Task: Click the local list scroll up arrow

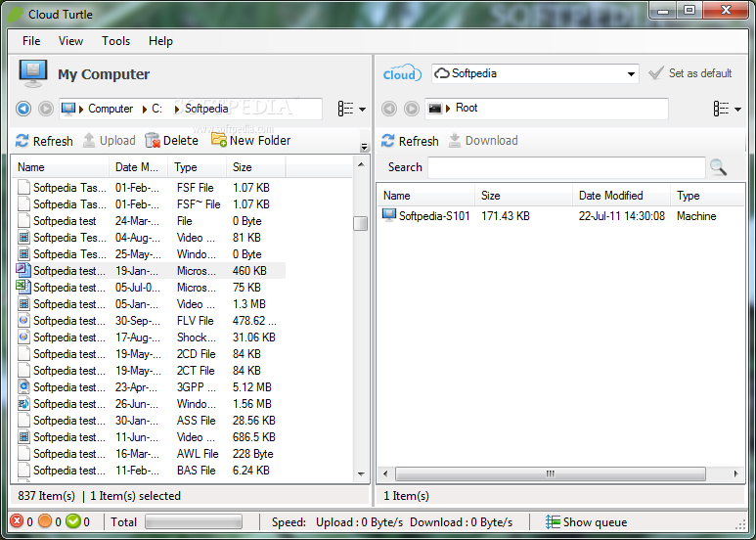Action: pyautogui.click(x=361, y=165)
